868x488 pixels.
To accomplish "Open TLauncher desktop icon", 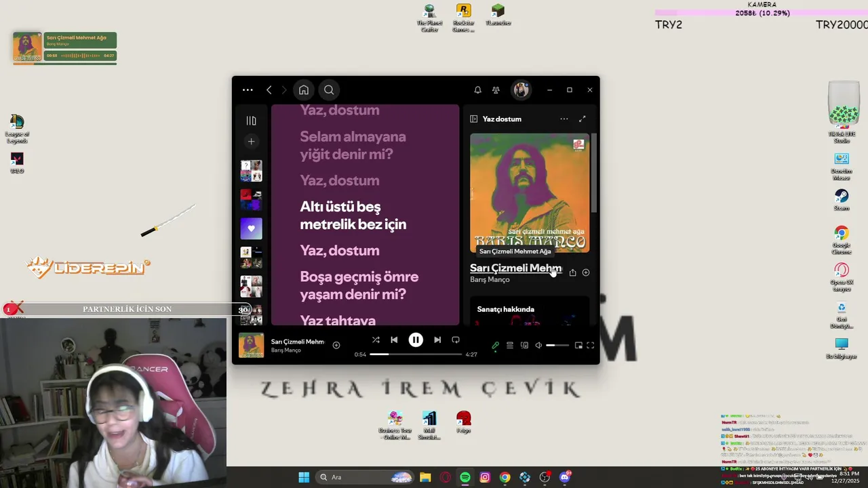I will click(498, 15).
